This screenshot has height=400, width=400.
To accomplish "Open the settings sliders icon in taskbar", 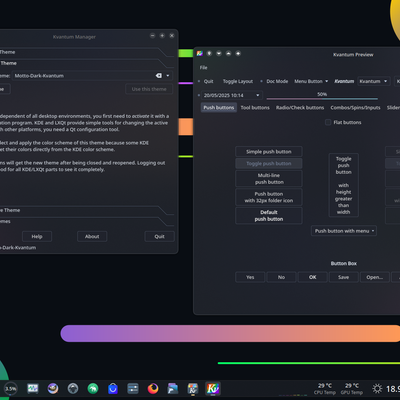I will coord(133,388).
